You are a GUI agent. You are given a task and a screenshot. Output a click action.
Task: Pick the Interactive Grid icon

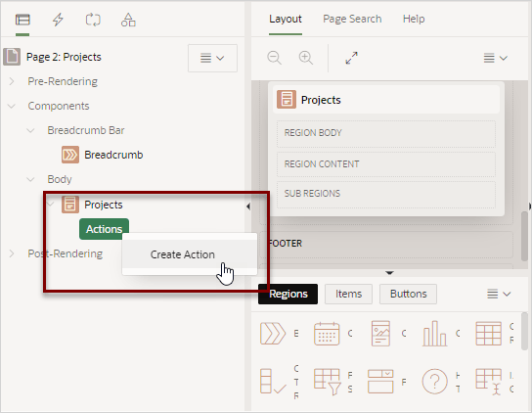489,382
